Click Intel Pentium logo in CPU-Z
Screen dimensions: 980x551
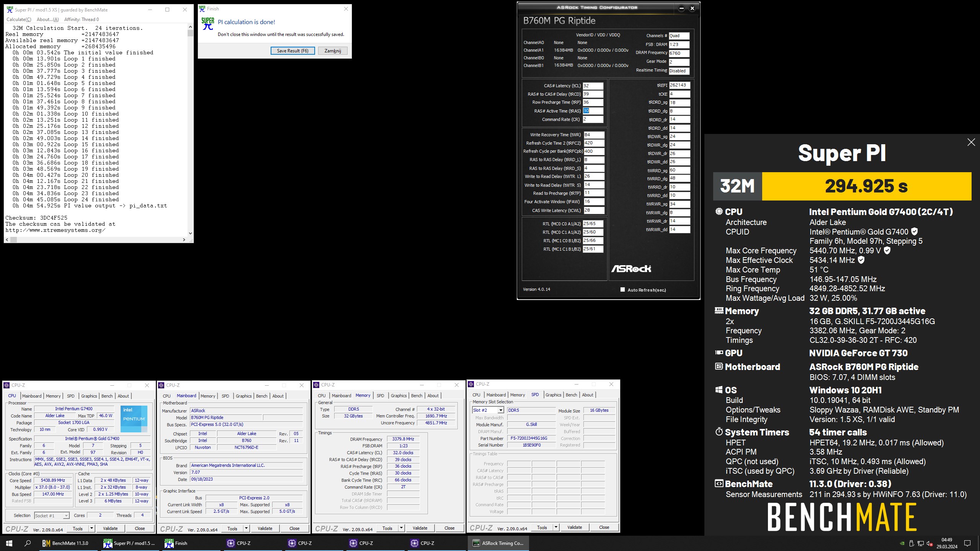tap(134, 418)
